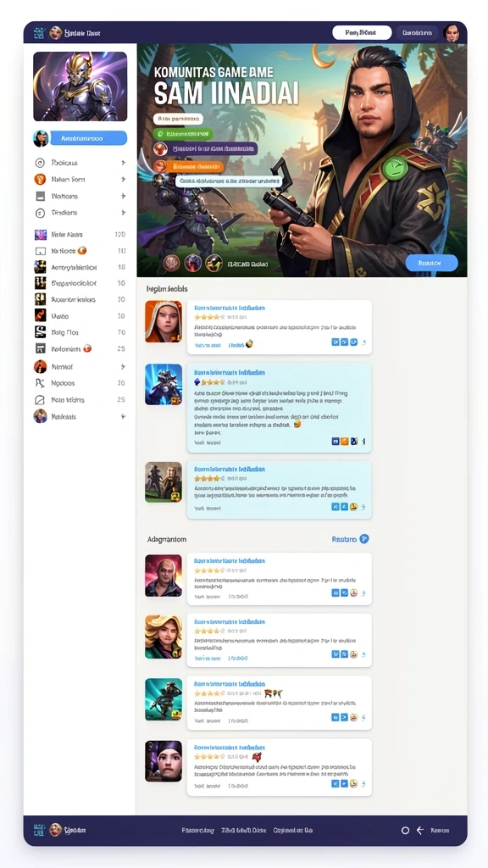Click the third footer link in the center
Image resolution: width=488 pixels, height=868 pixels.
pyautogui.click(x=293, y=831)
